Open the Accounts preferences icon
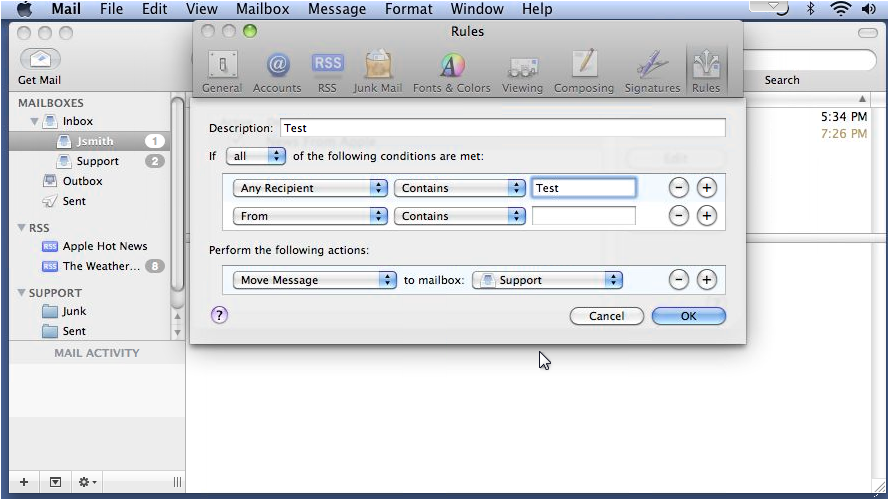The height and width of the screenshot is (500, 889). [277, 72]
